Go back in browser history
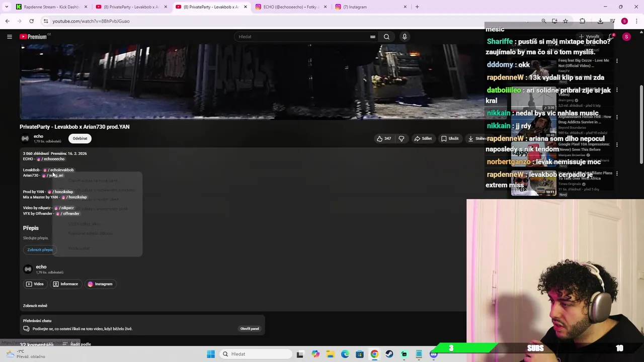Viewport: 644px width, 362px height. coord(7,21)
